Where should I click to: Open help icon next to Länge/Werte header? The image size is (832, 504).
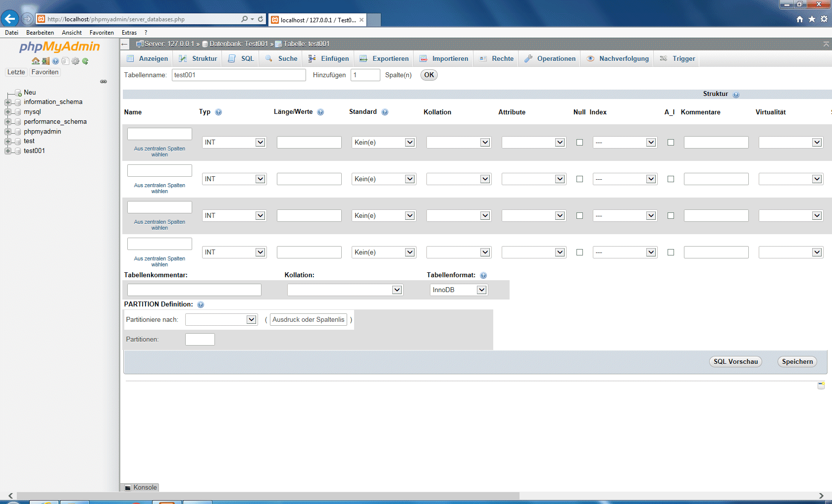(320, 112)
